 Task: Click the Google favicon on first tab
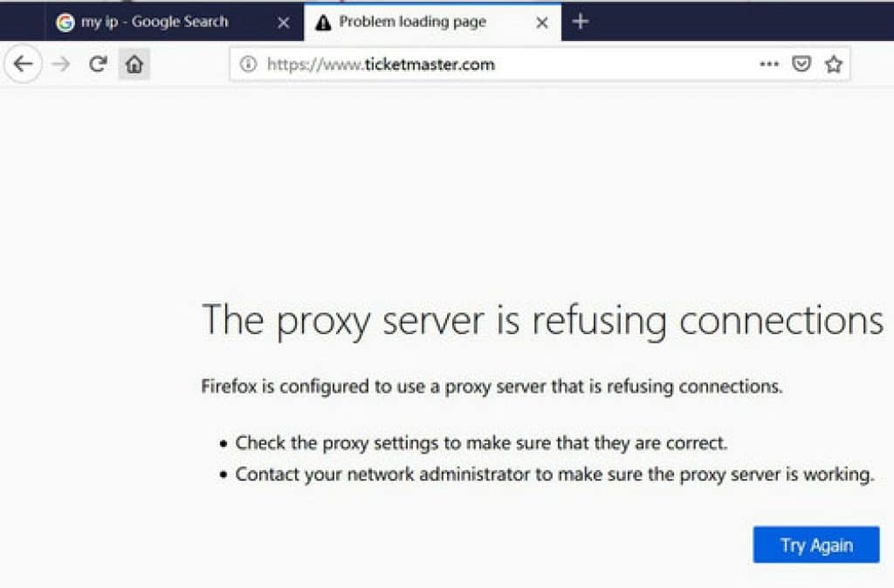tap(65, 22)
